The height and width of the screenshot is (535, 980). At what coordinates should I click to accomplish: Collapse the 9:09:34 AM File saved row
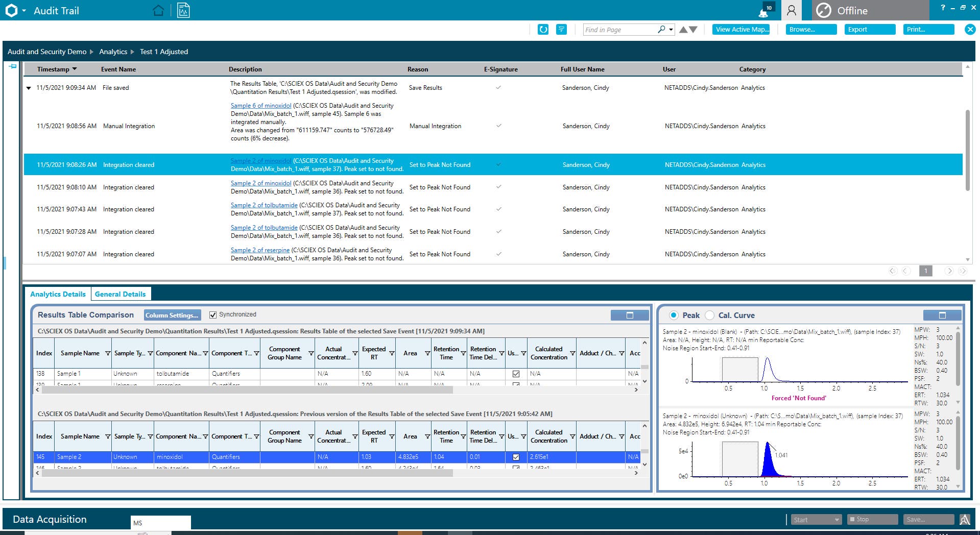(29, 88)
